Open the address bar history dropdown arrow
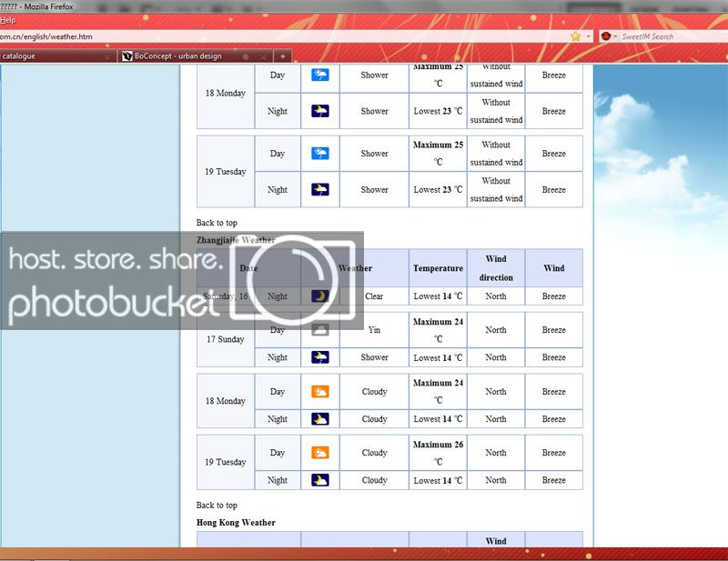Image resolution: width=728 pixels, height=561 pixels. (588, 36)
